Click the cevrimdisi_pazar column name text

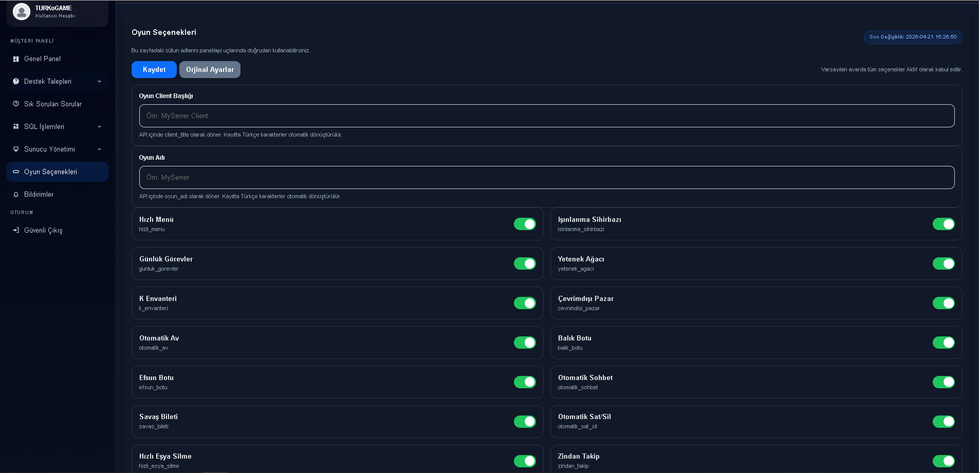click(579, 309)
